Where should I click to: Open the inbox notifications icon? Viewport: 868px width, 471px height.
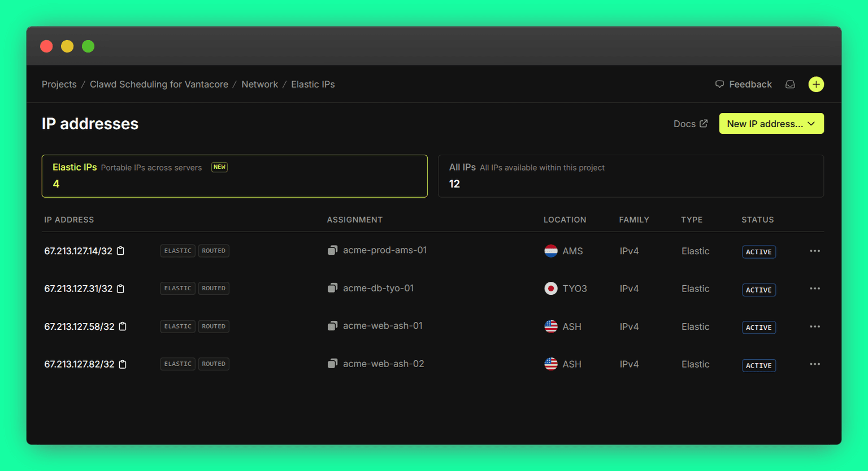point(790,84)
